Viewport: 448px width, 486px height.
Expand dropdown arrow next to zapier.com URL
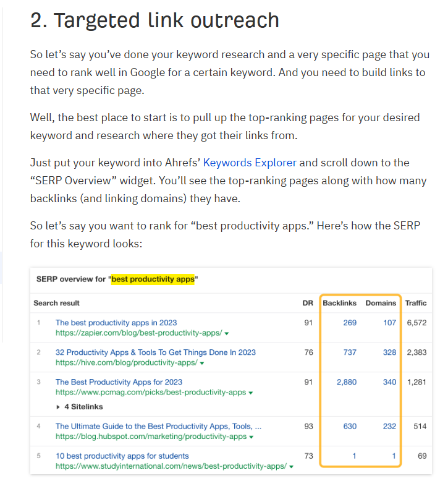227,333
